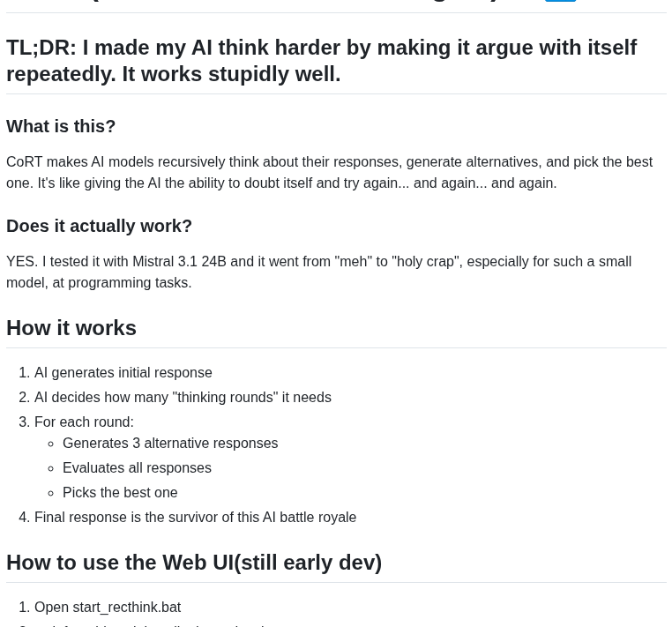This screenshot has height=627, width=672.
Task: Click the "For each round:" list item
Action: pos(84,422)
